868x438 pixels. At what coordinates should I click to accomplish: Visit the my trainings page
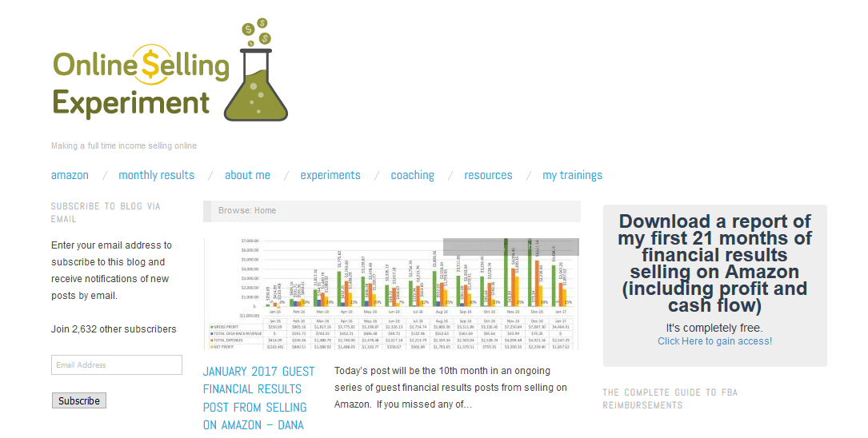pos(572,175)
